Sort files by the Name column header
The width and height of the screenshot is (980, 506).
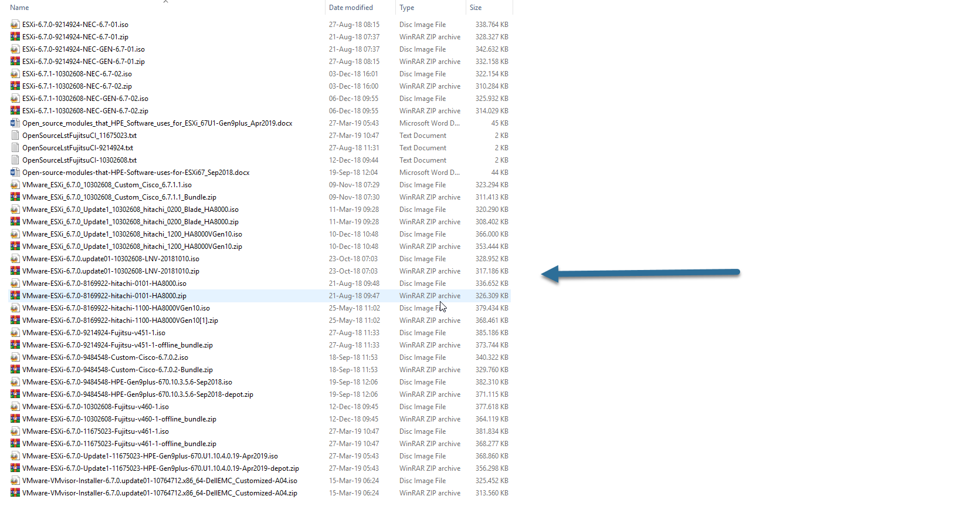click(19, 8)
